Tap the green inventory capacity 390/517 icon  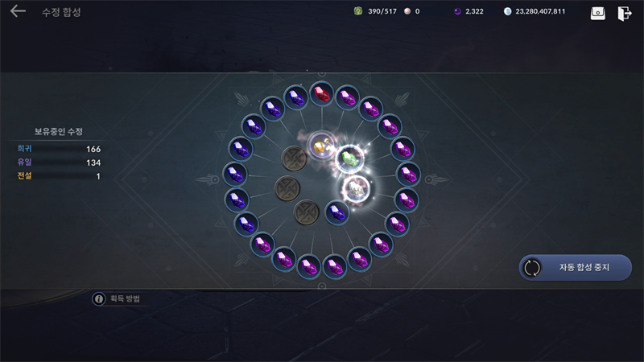click(x=358, y=11)
